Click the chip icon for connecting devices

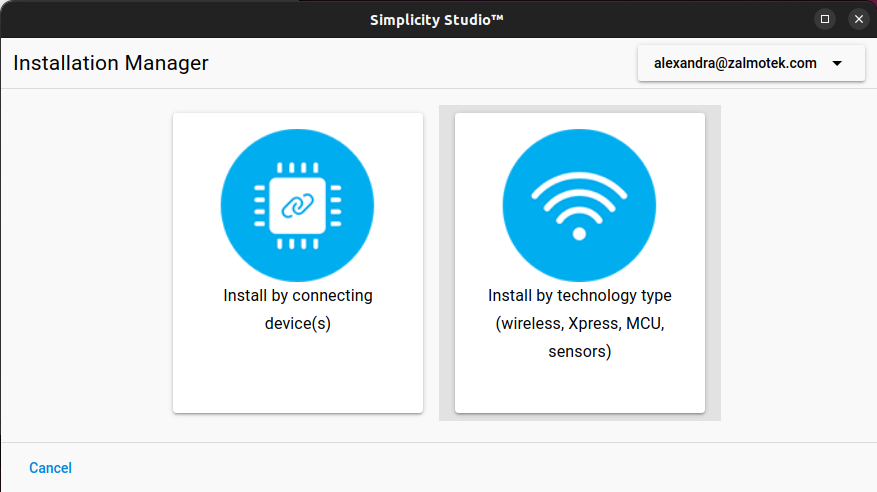(298, 205)
